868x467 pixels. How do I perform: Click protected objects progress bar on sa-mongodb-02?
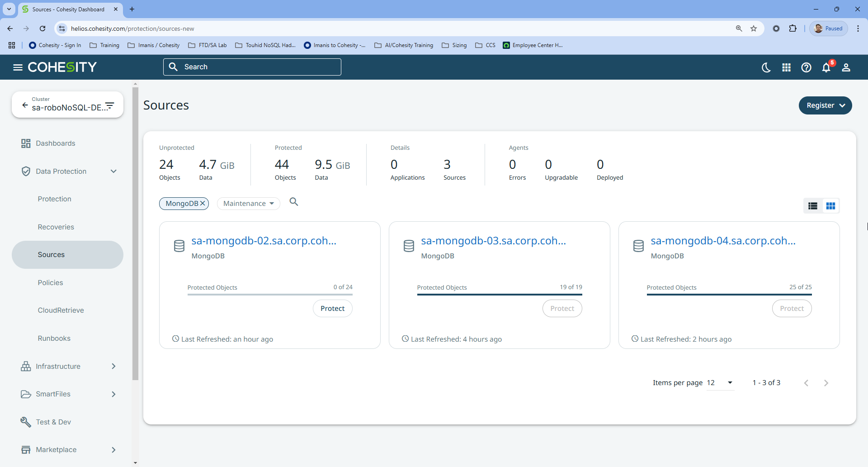[270, 295]
